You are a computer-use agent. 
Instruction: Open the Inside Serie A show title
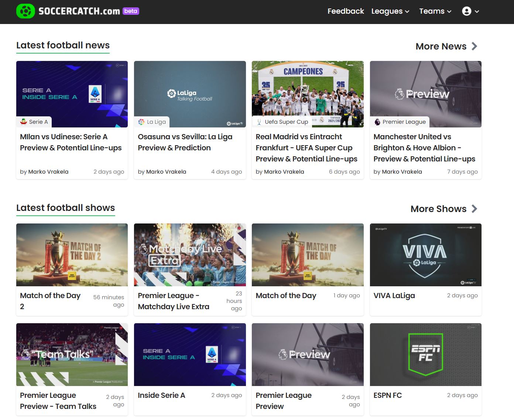[161, 395]
